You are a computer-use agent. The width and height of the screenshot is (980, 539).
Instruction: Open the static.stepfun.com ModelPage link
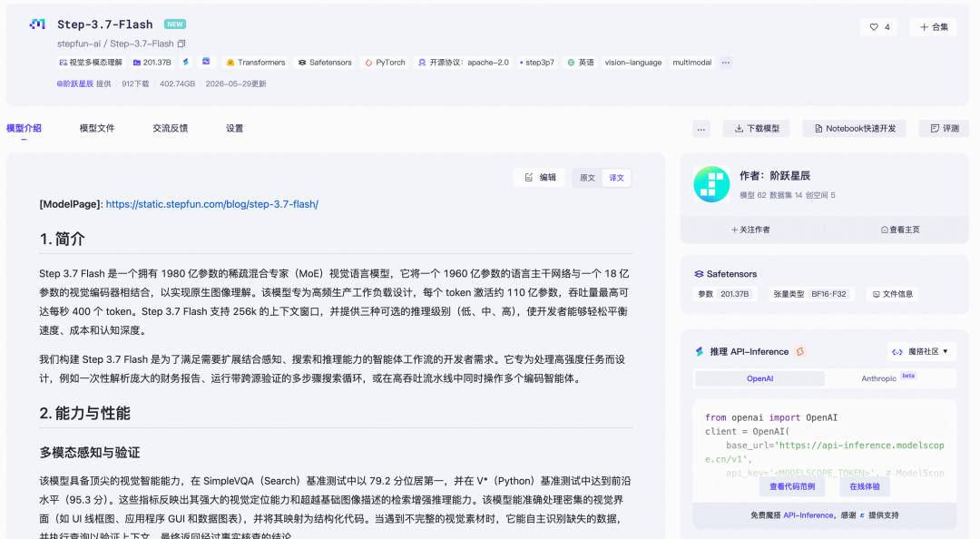211,204
